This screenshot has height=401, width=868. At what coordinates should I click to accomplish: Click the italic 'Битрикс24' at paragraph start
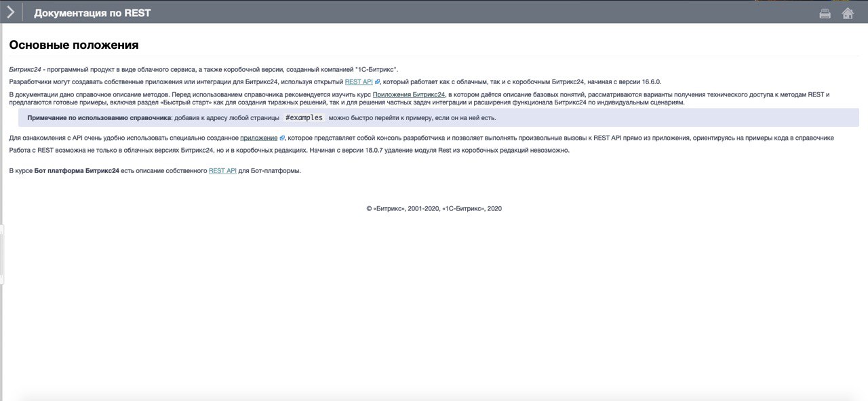26,69
